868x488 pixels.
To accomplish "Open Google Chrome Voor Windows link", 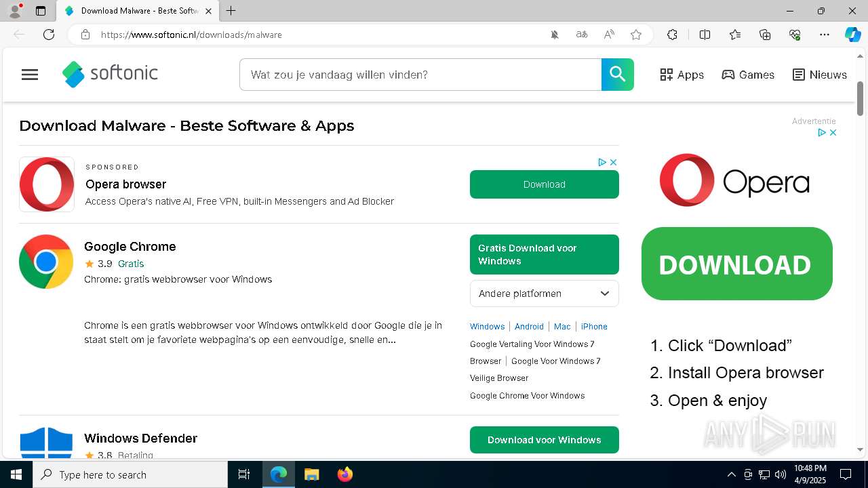I will coord(527,396).
